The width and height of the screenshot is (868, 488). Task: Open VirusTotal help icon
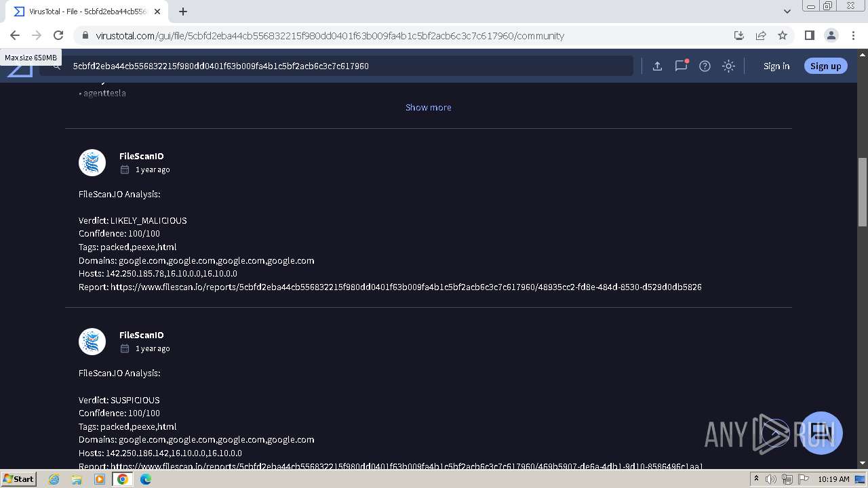click(705, 66)
